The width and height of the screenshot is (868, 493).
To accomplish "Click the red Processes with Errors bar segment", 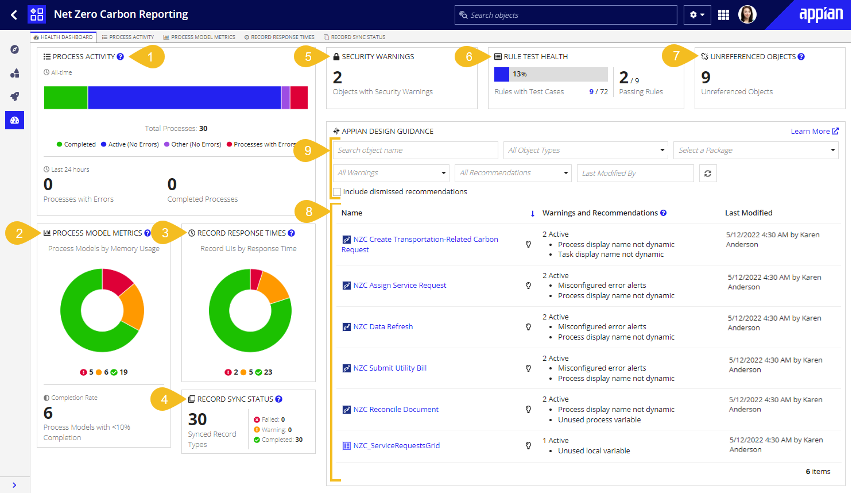I will coord(299,98).
